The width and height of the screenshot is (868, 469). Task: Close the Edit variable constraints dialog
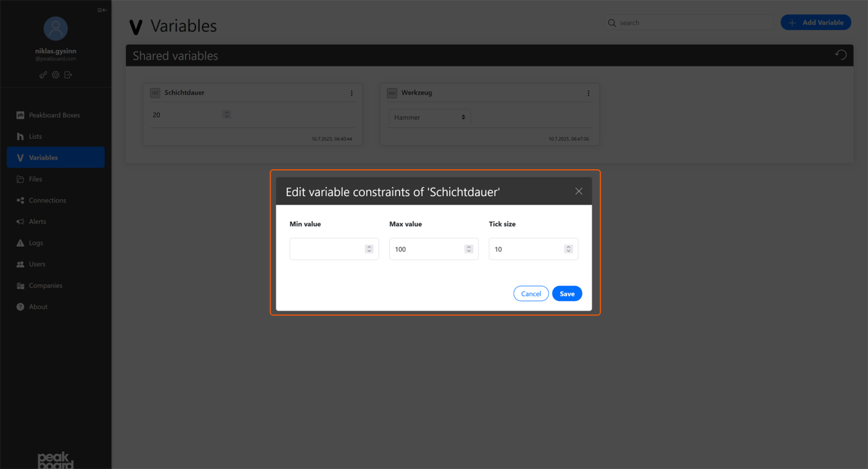578,191
